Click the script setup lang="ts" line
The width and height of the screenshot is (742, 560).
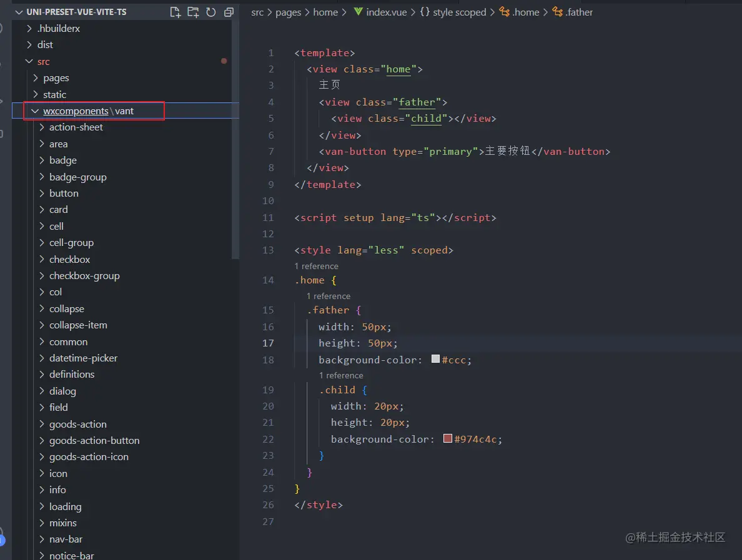point(395,217)
